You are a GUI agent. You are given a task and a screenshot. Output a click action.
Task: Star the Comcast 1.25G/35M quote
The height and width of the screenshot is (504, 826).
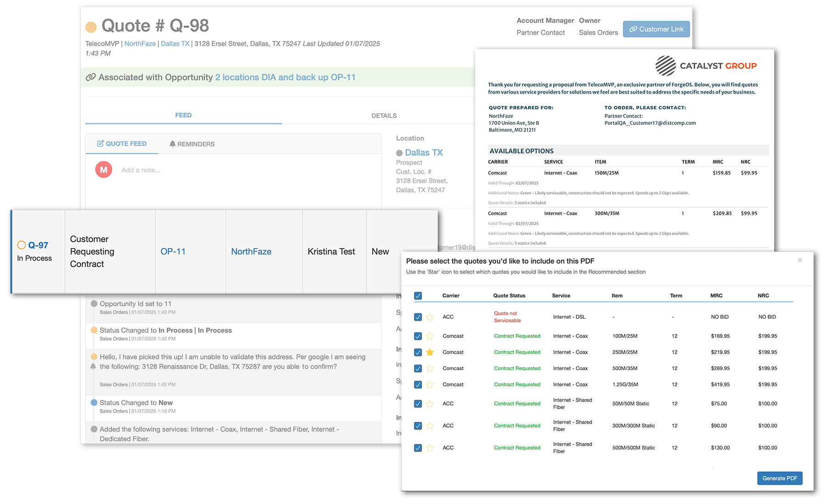pos(430,384)
